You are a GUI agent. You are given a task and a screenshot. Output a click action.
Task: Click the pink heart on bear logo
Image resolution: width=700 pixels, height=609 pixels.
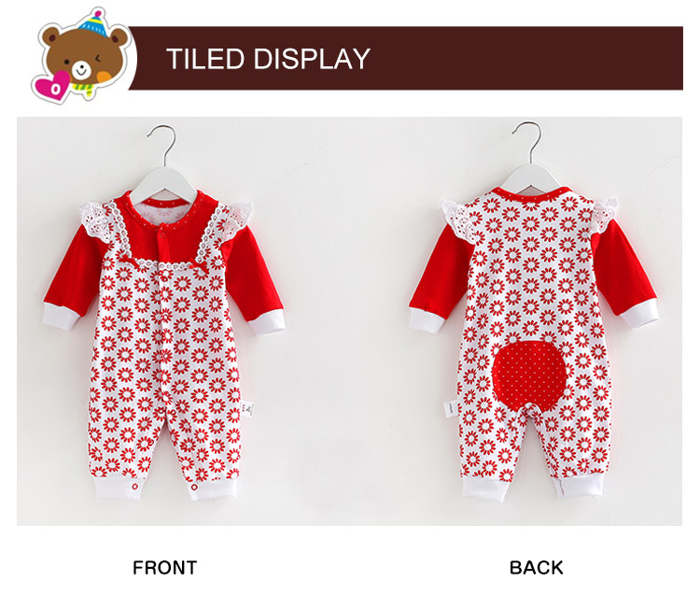click(x=53, y=85)
